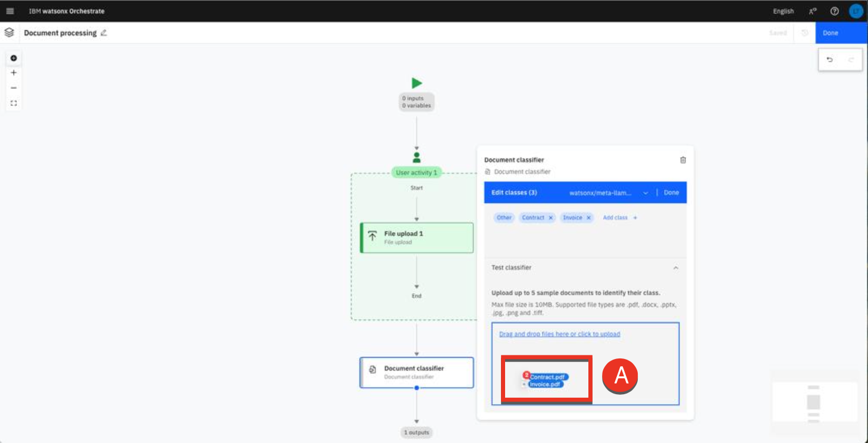
Task: Click the layers icon beside Document processing
Action: pyautogui.click(x=9, y=33)
